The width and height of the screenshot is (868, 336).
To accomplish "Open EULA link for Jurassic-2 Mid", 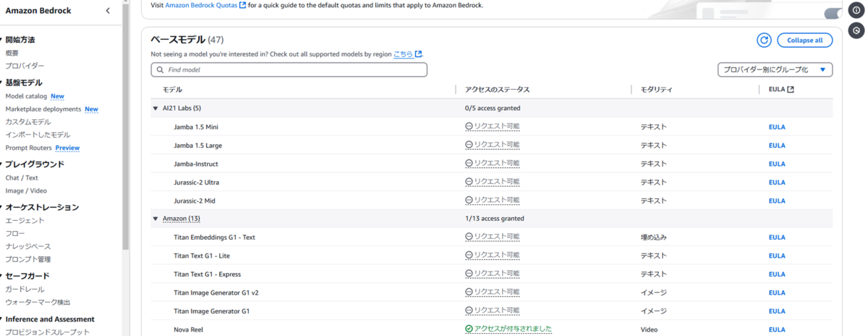I will point(777,201).
